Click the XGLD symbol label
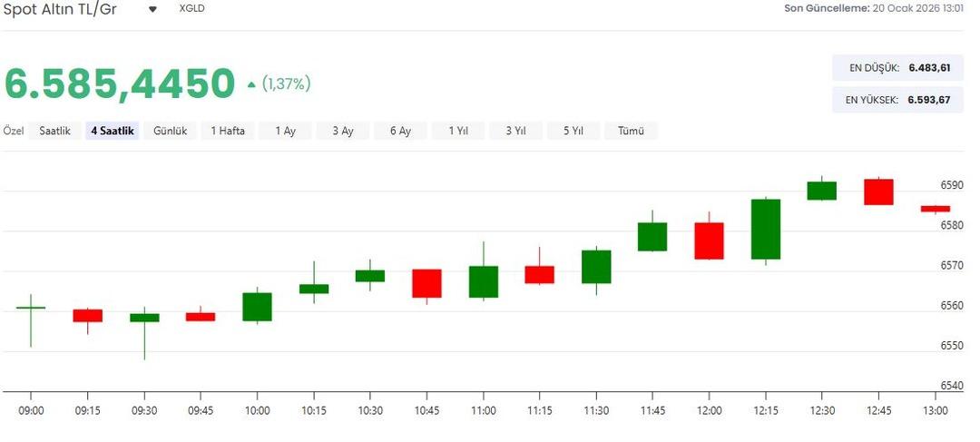The height and width of the screenshot is (442, 980). tap(192, 9)
